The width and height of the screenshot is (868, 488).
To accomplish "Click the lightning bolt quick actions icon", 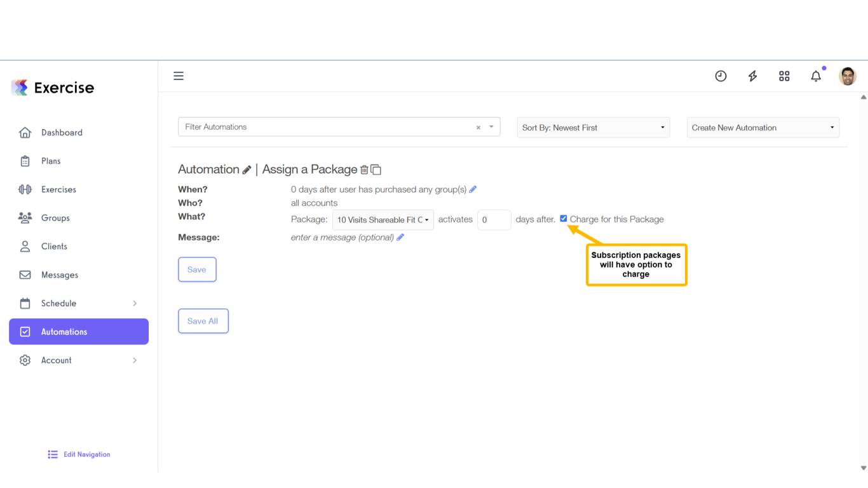I will coord(752,76).
